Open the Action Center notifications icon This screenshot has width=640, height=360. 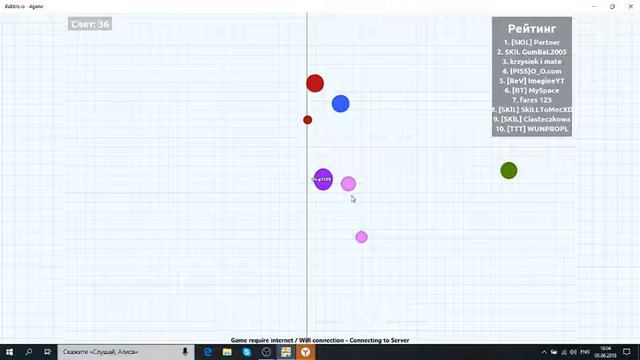(627, 352)
